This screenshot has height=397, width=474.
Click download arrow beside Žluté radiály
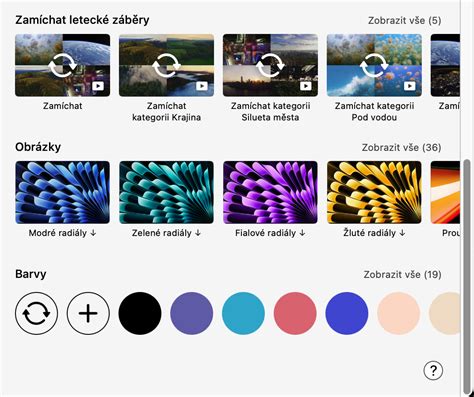point(402,233)
